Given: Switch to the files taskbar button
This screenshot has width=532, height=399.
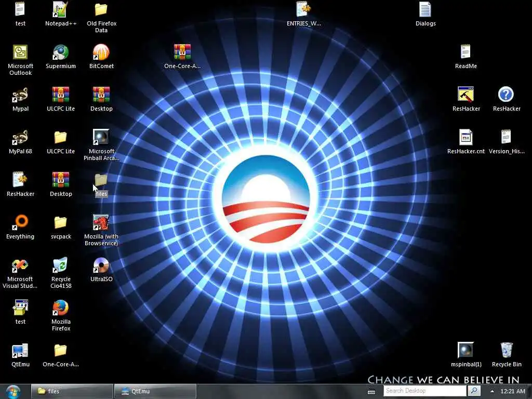Looking at the screenshot, I should coord(72,391).
